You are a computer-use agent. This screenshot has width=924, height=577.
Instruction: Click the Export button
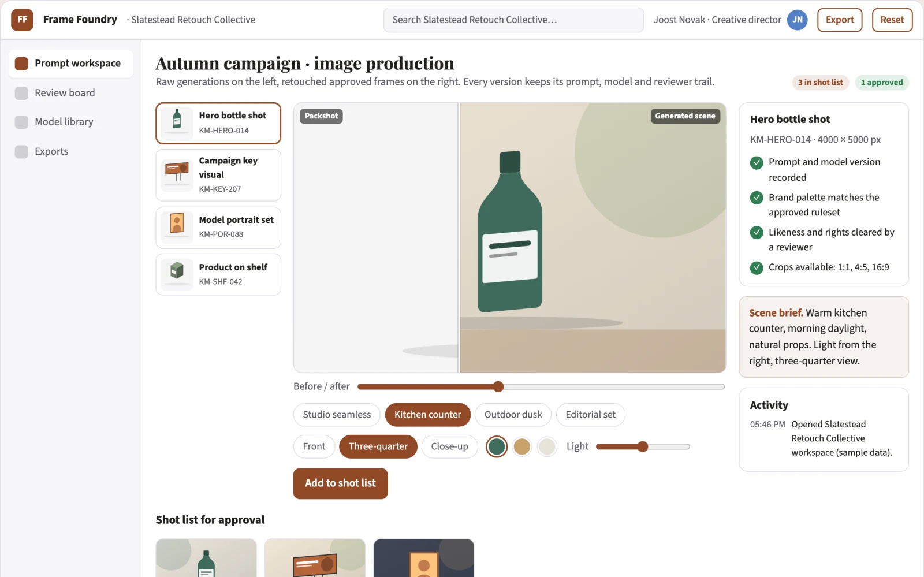click(x=840, y=20)
